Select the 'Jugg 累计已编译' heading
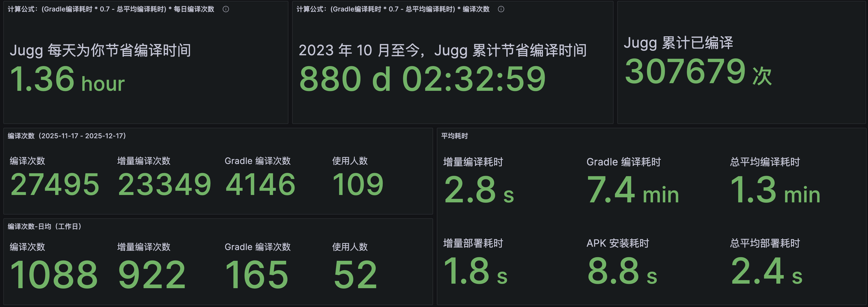The image size is (868, 307). (678, 43)
